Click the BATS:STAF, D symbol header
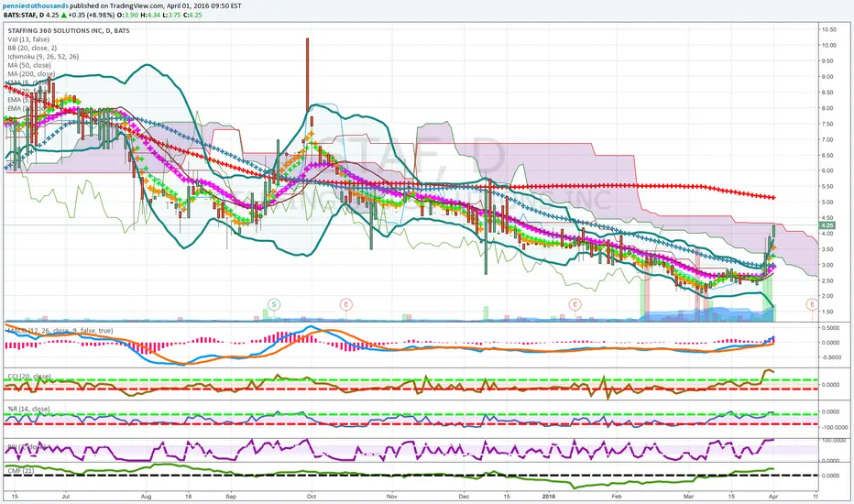This screenshot has height=504, width=854. tap(24, 16)
